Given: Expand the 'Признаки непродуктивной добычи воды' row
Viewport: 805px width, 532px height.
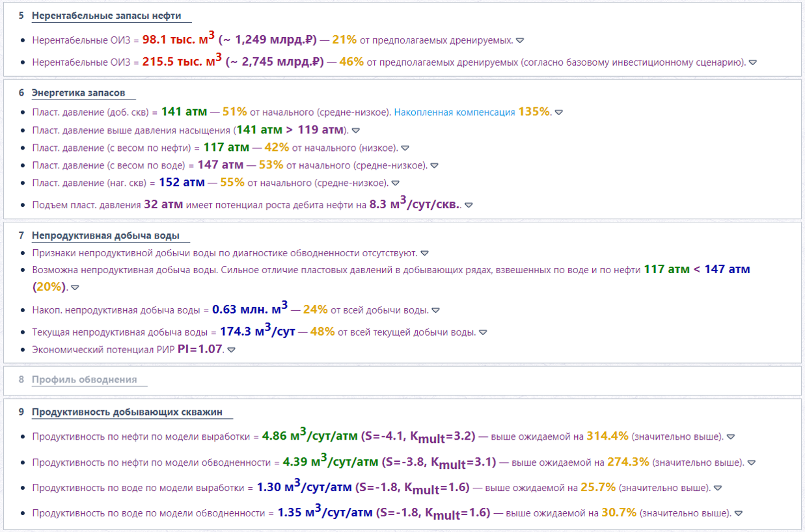Looking at the screenshot, I should point(424,253).
